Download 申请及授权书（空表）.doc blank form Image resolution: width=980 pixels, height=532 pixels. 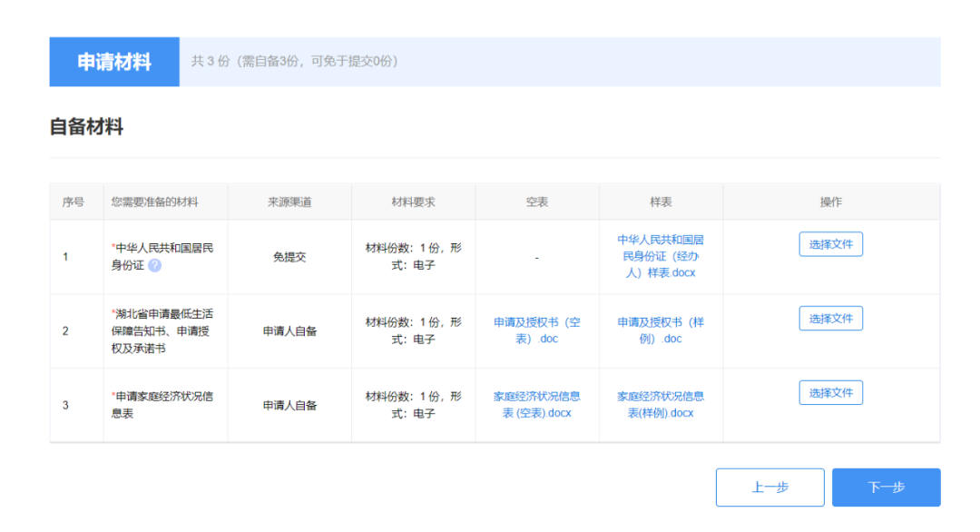pos(537,330)
